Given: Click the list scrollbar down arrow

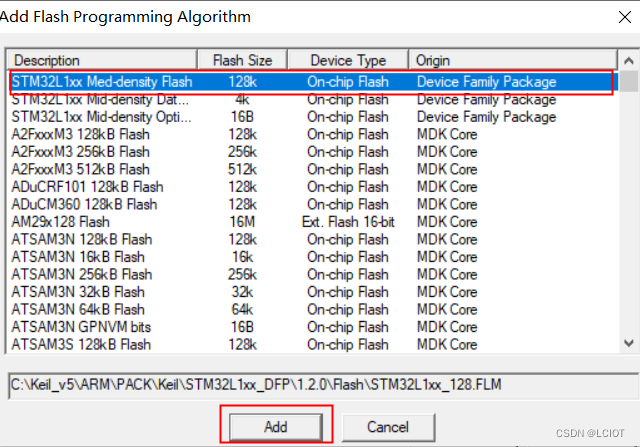Looking at the screenshot, I should click(629, 343).
